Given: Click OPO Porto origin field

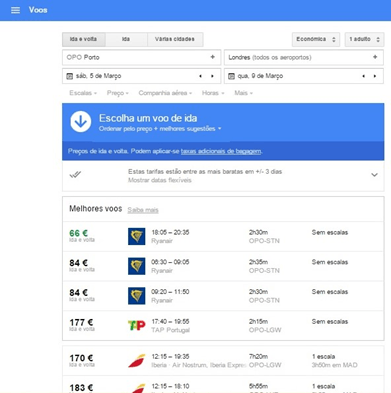Looking at the screenshot, I should click(141, 57).
